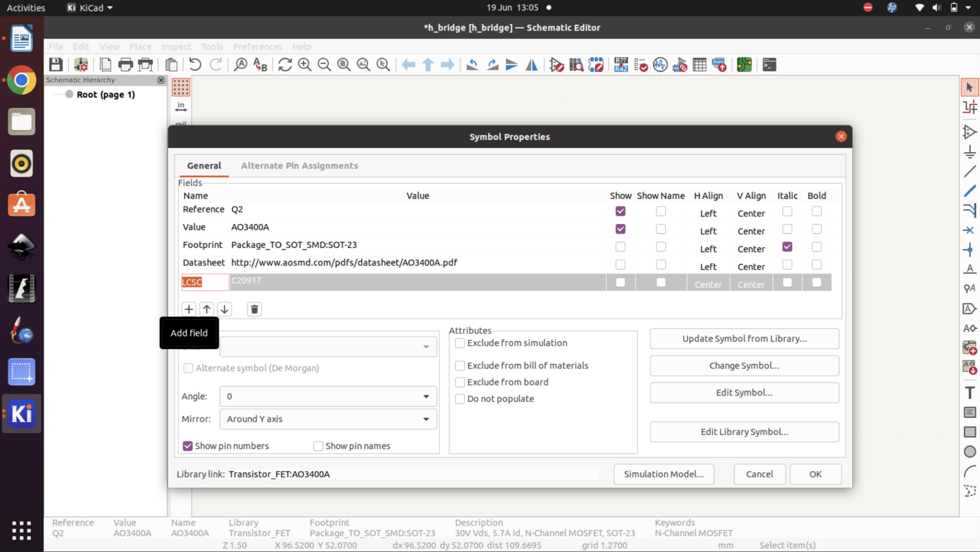Check Show for the Footprint field

tap(620, 247)
